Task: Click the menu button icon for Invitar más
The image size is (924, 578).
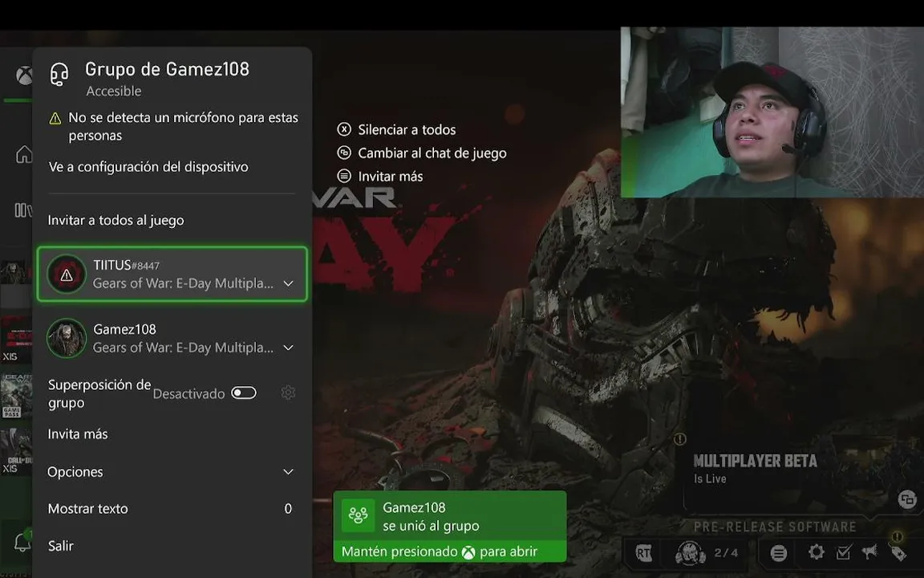Action: tap(344, 176)
